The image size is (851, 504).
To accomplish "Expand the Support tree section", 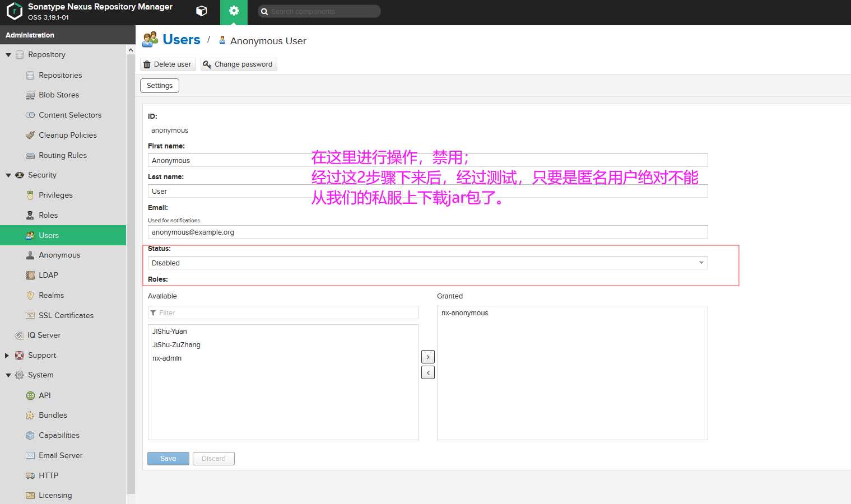I will pyautogui.click(x=7, y=356).
